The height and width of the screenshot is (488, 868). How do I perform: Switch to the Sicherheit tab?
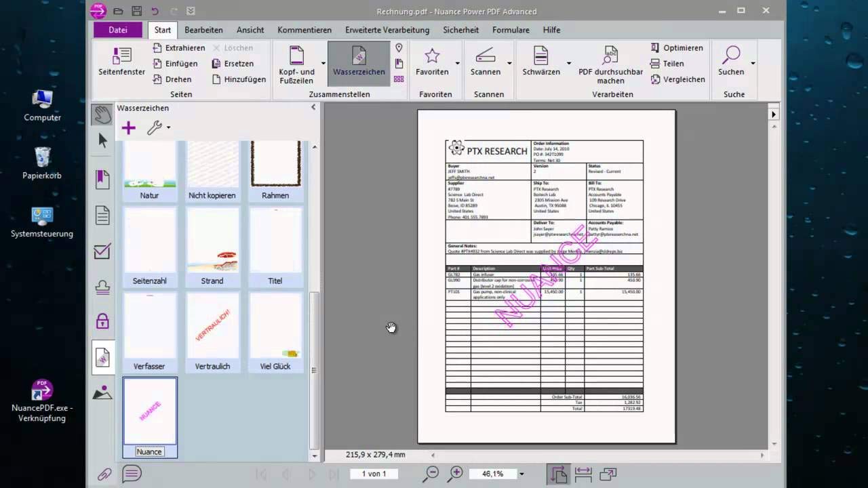(x=461, y=30)
